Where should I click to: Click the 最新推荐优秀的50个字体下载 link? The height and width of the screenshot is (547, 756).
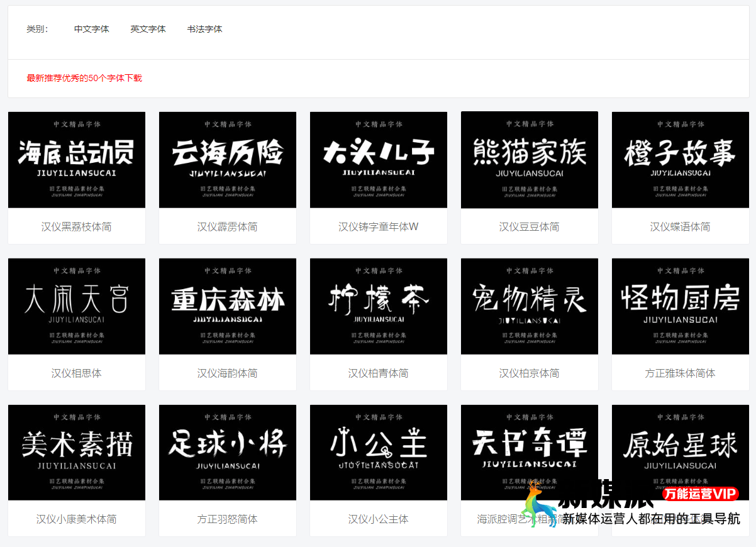pos(84,77)
